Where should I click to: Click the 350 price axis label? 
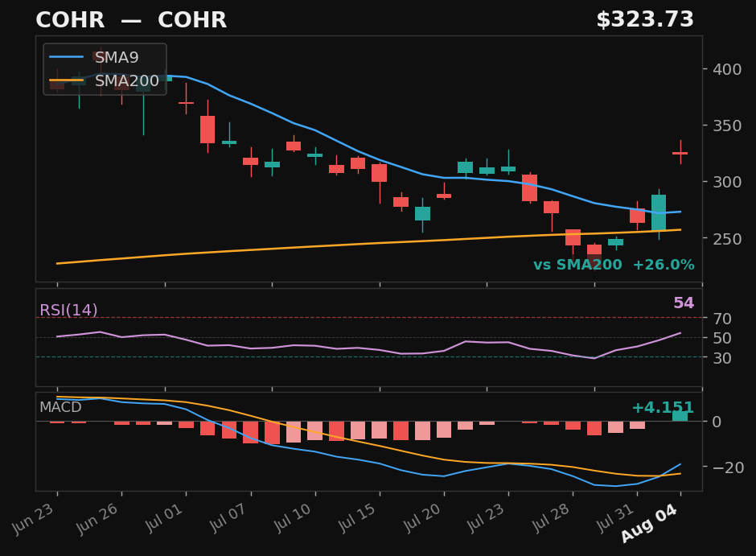tap(727, 126)
